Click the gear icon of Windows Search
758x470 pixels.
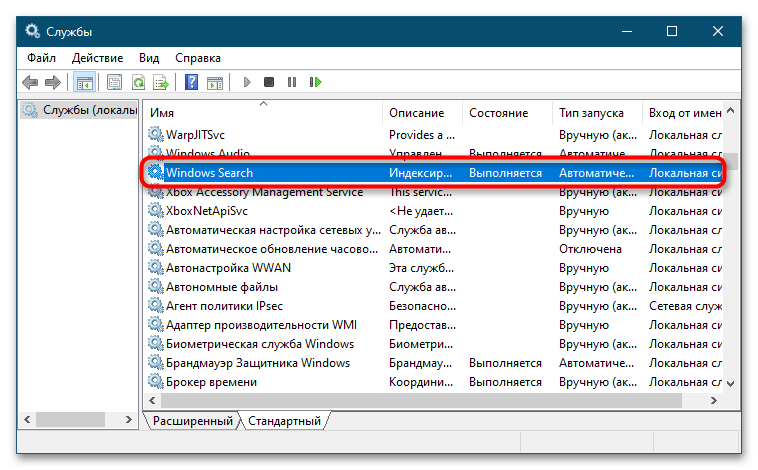click(156, 173)
